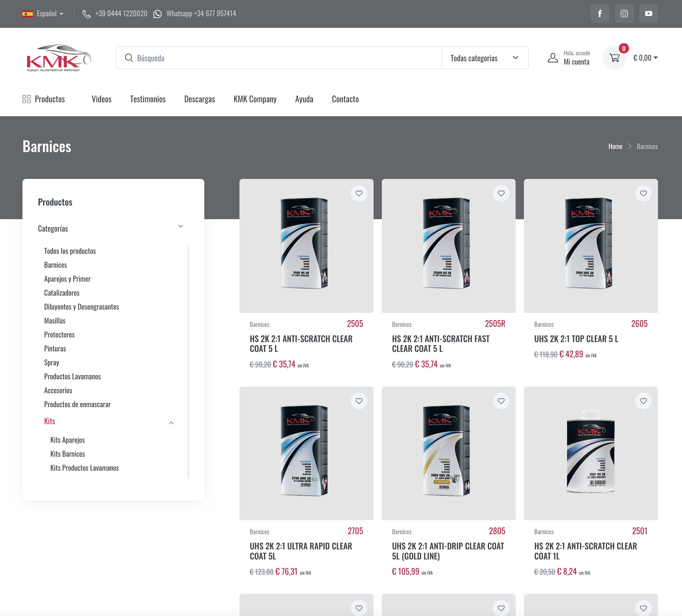
Task: Open UHS 2K 2:1 ULTRA RAPID CLEAR COAT title
Action: coord(301,551)
